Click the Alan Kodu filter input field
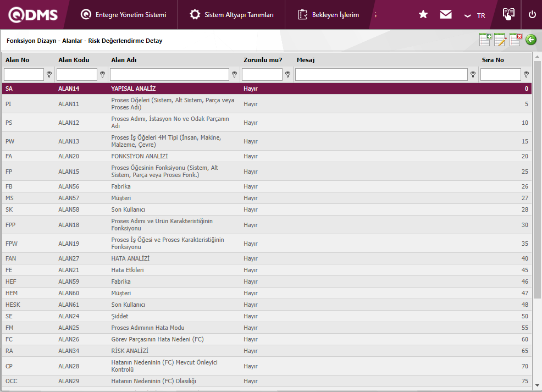The width and height of the screenshot is (542, 392). (77, 74)
